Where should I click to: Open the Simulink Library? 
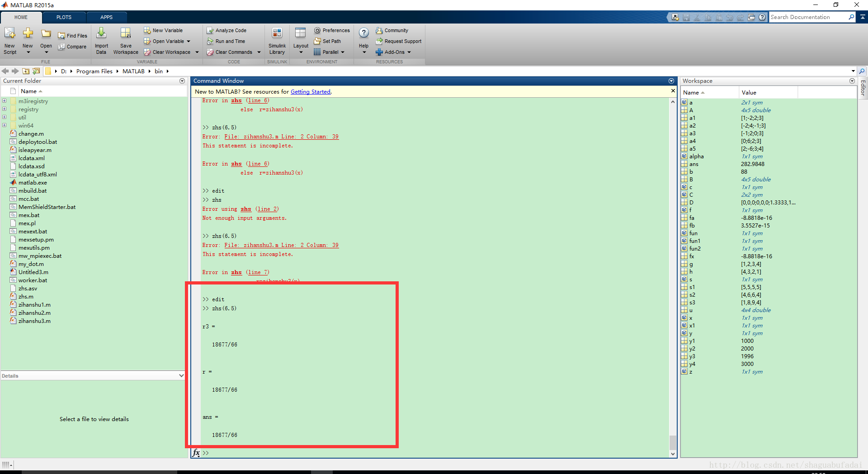(x=277, y=41)
